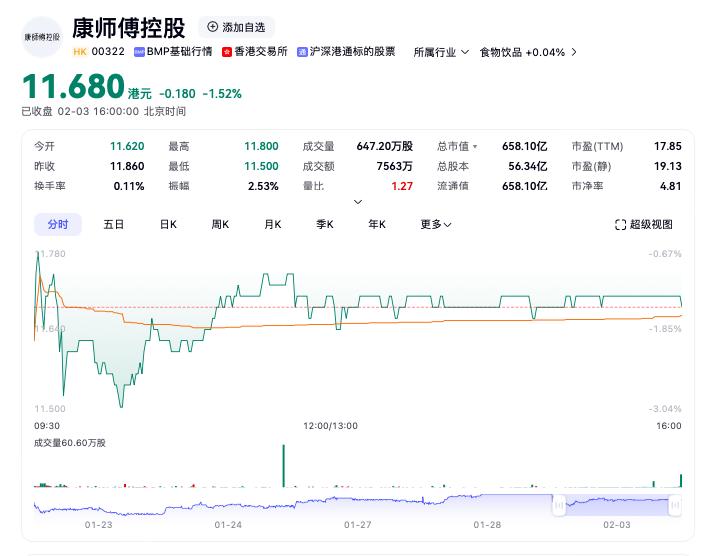The width and height of the screenshot is (703, 556).
Task: Click the 01-27 date on timeline
Action: coord(358,525)
